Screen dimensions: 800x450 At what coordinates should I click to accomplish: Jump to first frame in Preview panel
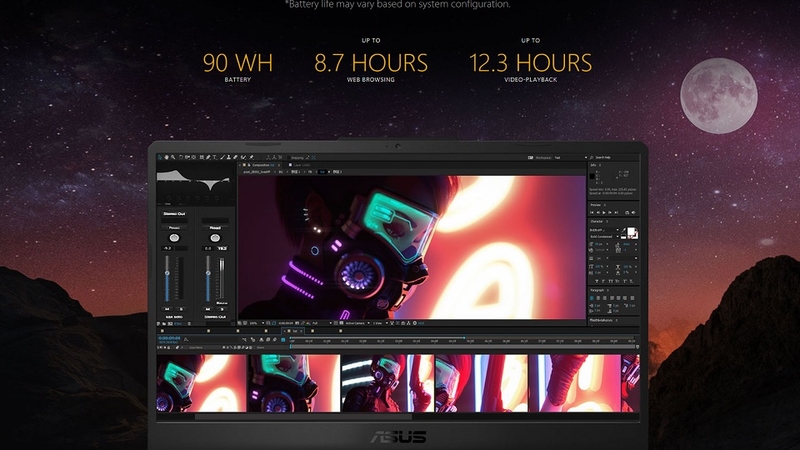591,213
